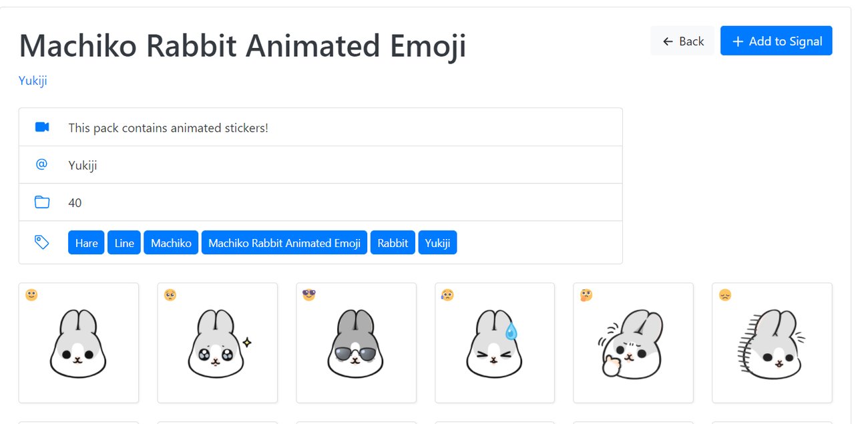Image resolution: width=868 pixels, height=424 pixels.
Task: Click the Line tag
Action: click(x=124, y=243)
